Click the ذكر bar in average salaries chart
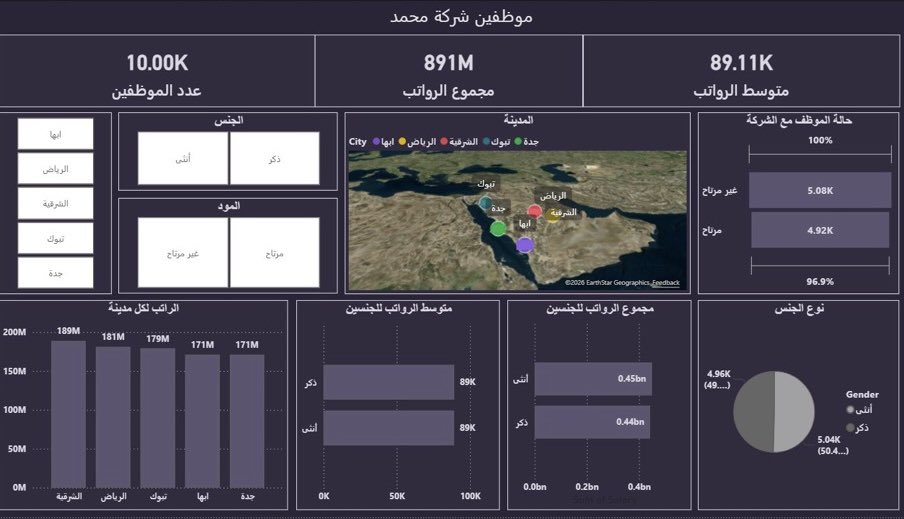Image resolution: width=904 pixels, height=519 pixels. click(389, 382)
